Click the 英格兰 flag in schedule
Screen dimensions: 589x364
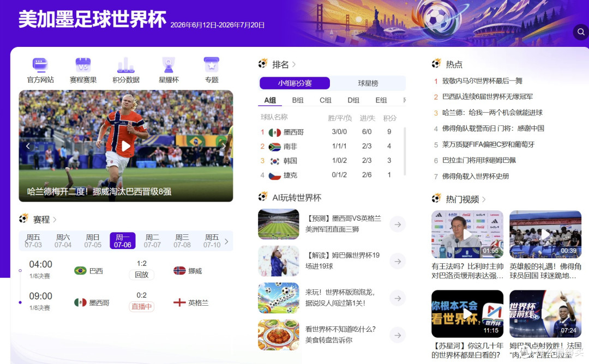point(179,302)
